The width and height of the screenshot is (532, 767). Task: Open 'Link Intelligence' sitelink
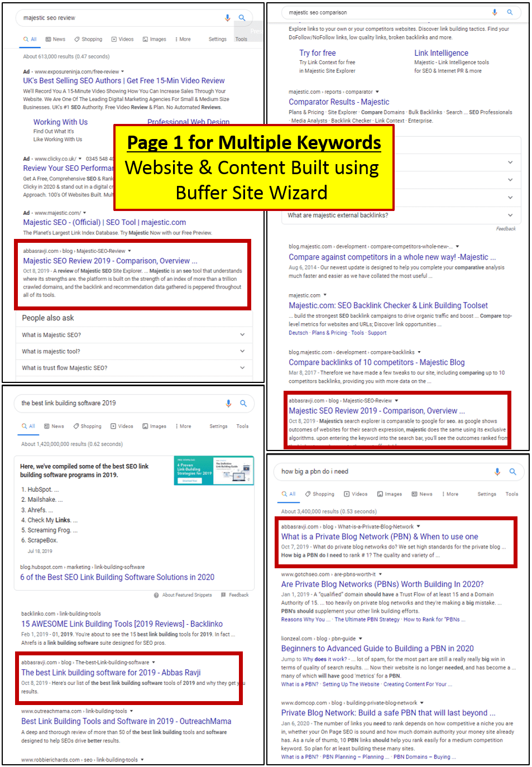[441, 53]
